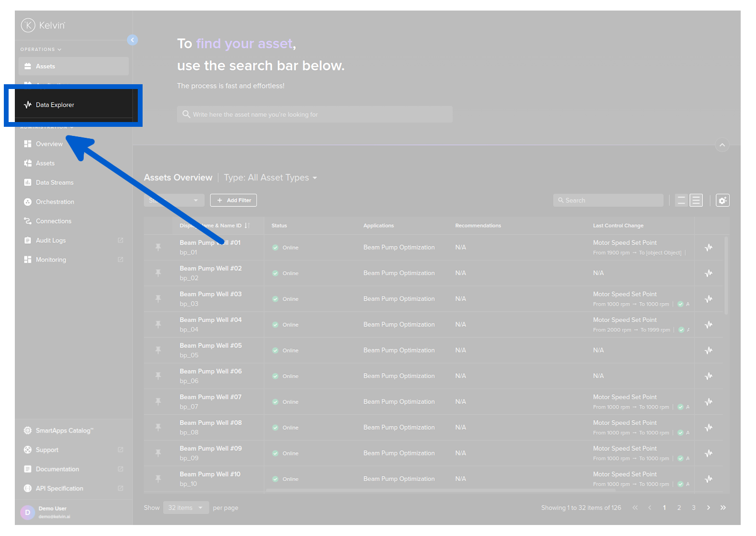Click the Add Filter button

233,201
